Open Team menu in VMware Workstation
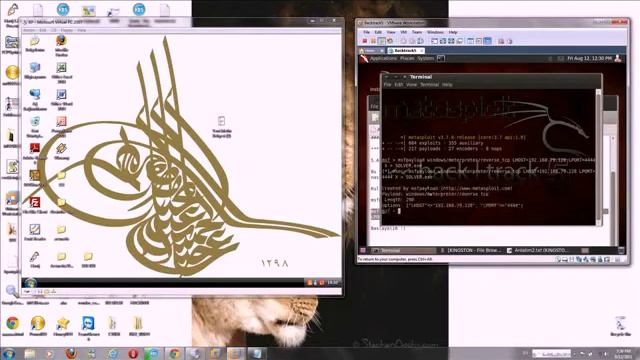This screenshot has width=640, height=360. coord(417,32)
